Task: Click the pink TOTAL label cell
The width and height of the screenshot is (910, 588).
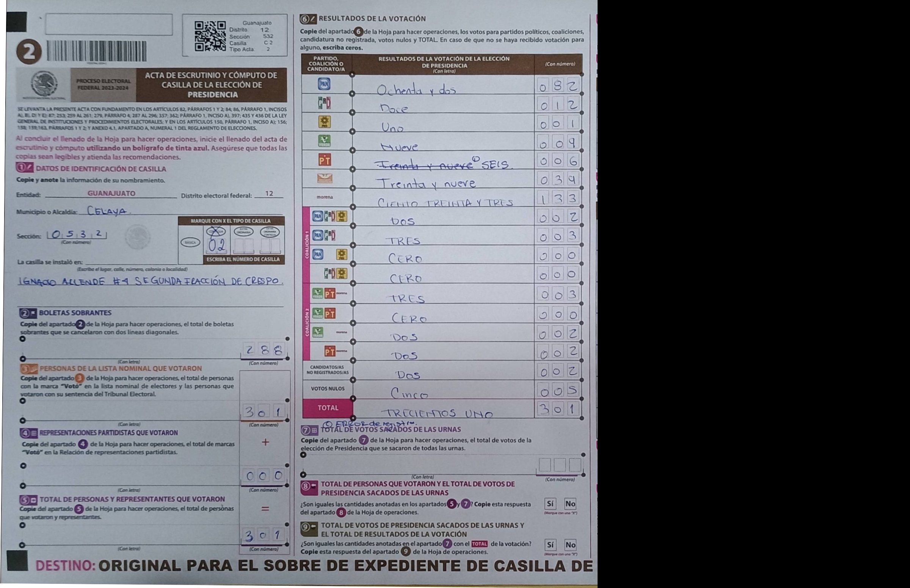Action: point(328,408)
